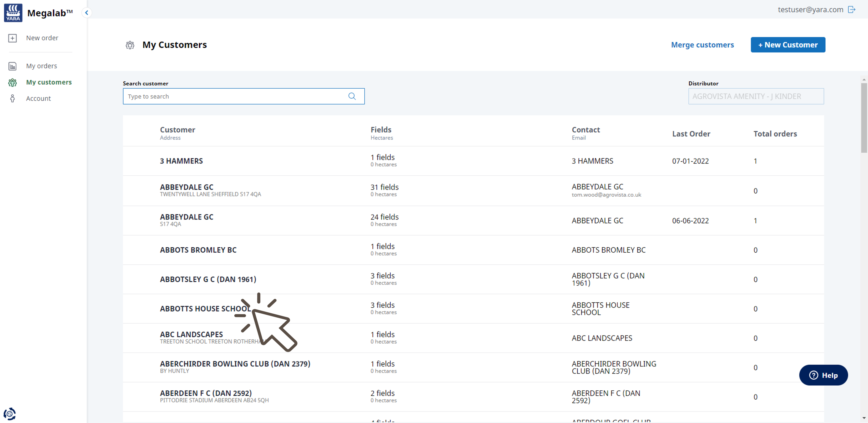Click the New order plus icon

pos(12,38)
